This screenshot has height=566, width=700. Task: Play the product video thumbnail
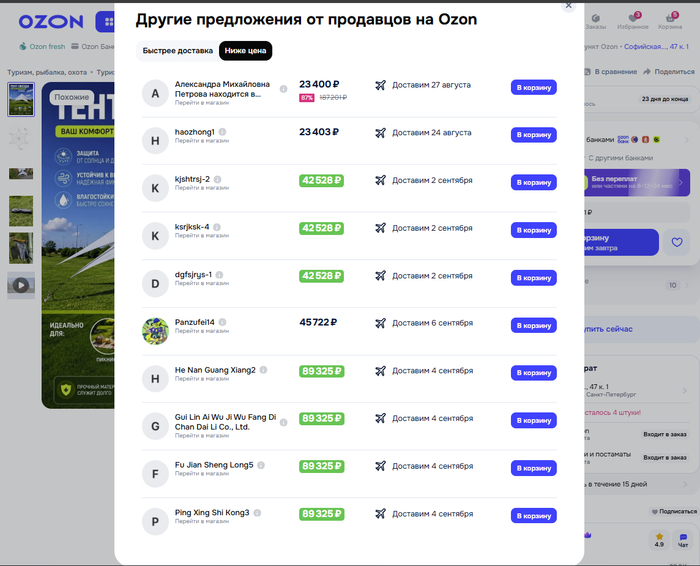pyautogui.click(x=21, y=285)
